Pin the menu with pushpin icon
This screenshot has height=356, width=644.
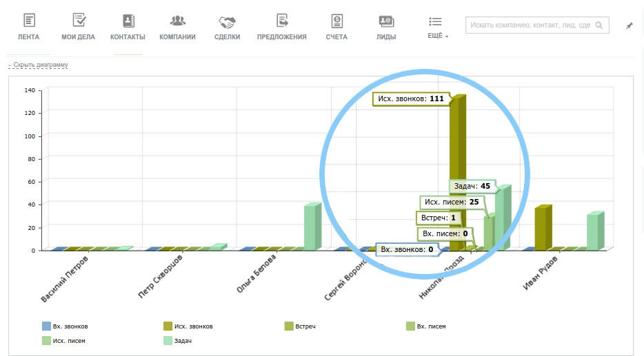[x=630, y=26]
